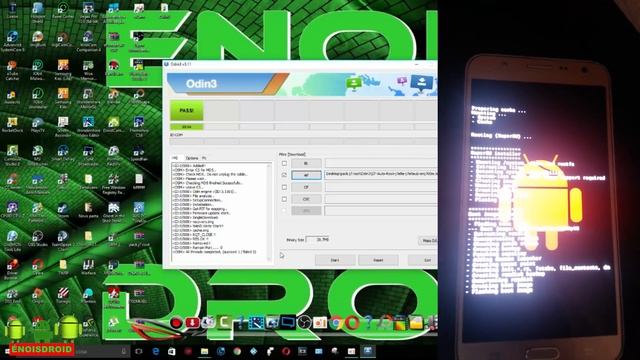640x360 pixels.
Task: Click the AP file button
Action: (x=306, y=175)
